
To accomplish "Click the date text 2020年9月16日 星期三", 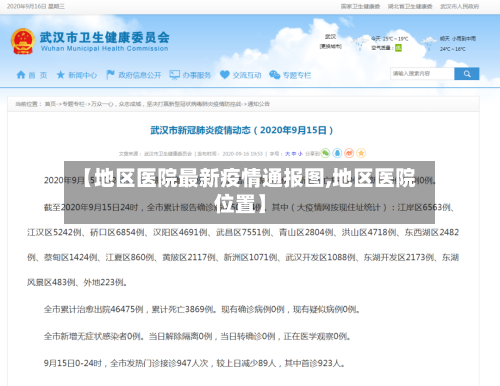I will click(x=36, y=6).
